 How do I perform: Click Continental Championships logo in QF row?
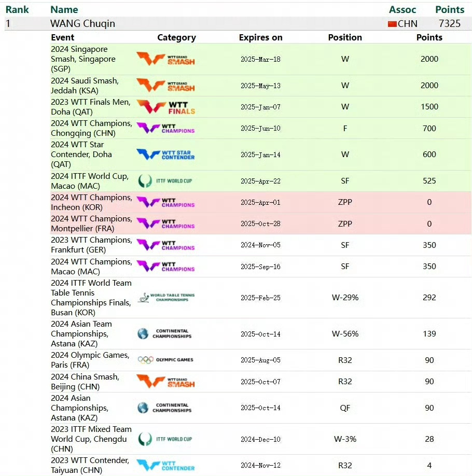(164, 408)
